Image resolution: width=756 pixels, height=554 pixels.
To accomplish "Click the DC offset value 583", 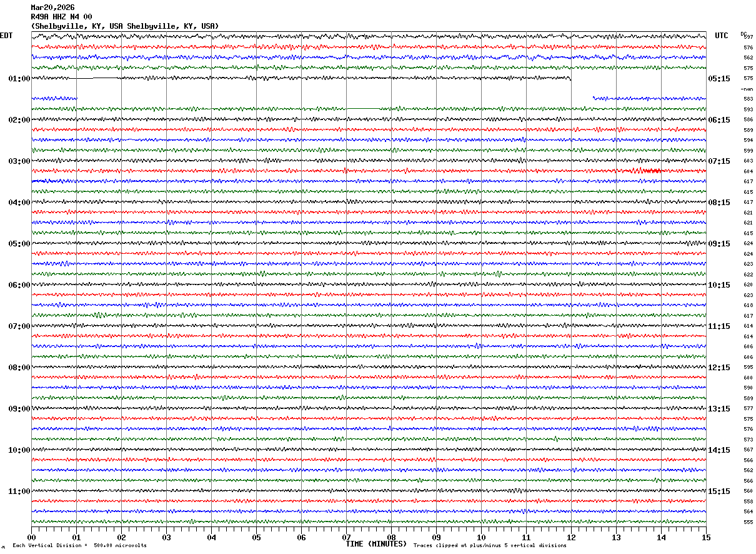I will coord(748,99).
